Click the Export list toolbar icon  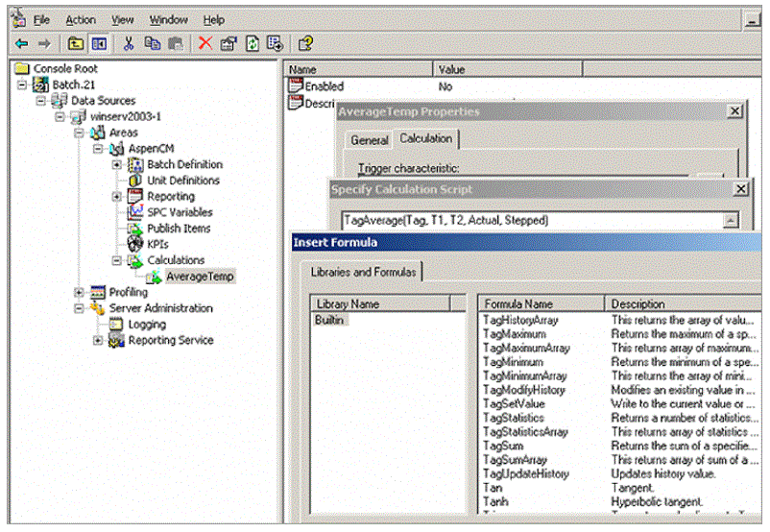(275, 44)
